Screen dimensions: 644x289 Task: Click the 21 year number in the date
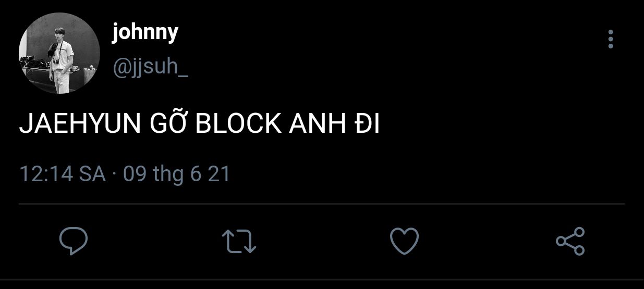click(x=219, y=173)
